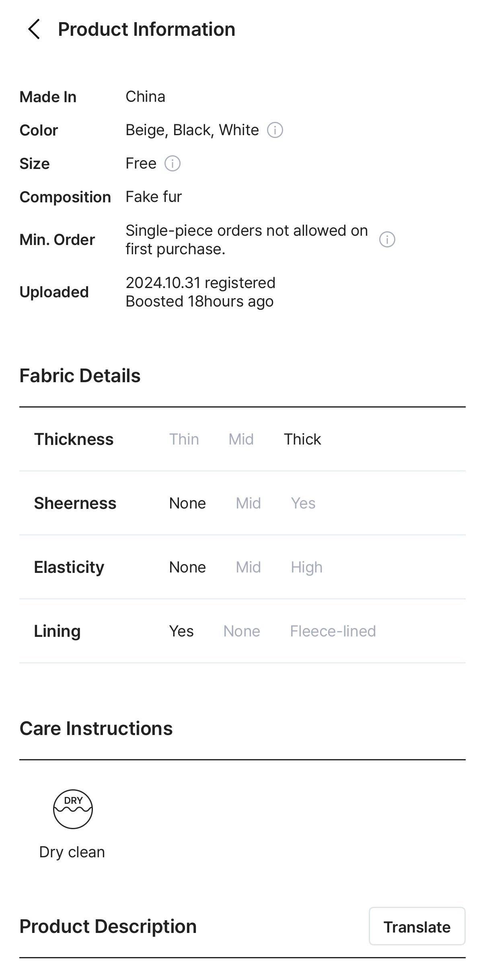
Task: Tap the Size info icon
Action: click(x=173, y=164)
